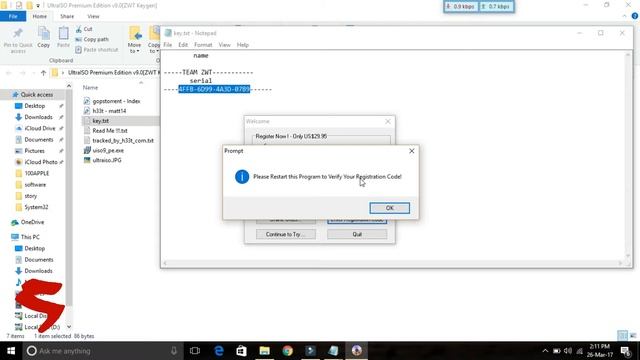Select the key.txt file

point(100,121)
